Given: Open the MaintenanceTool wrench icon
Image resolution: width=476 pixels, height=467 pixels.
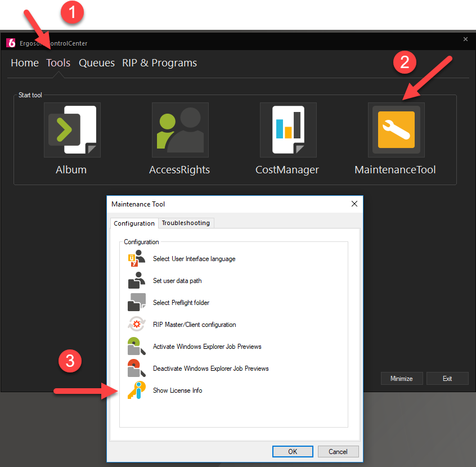Looking at the screenshot, I should coord(396,129).
